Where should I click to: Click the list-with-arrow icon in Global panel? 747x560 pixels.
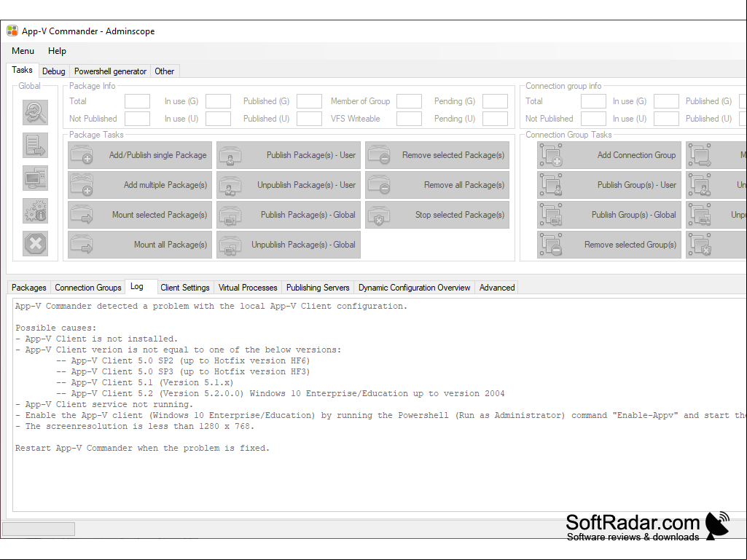coord(35,145)
